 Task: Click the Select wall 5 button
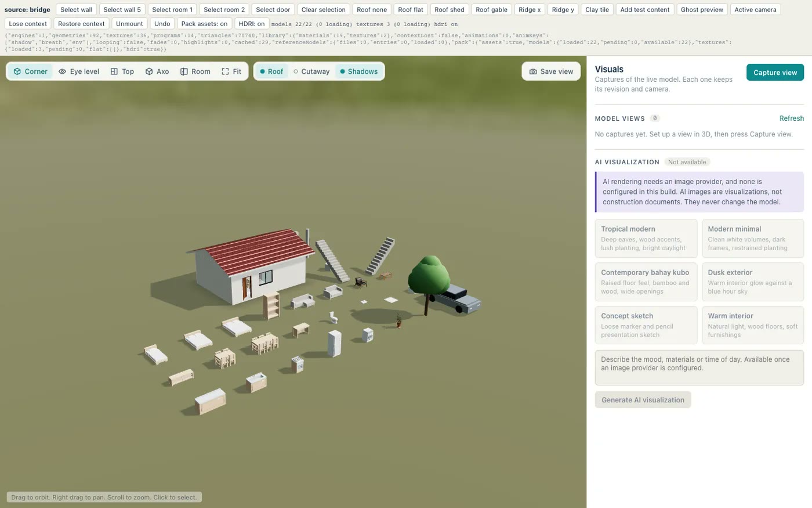tap(122, 10)
